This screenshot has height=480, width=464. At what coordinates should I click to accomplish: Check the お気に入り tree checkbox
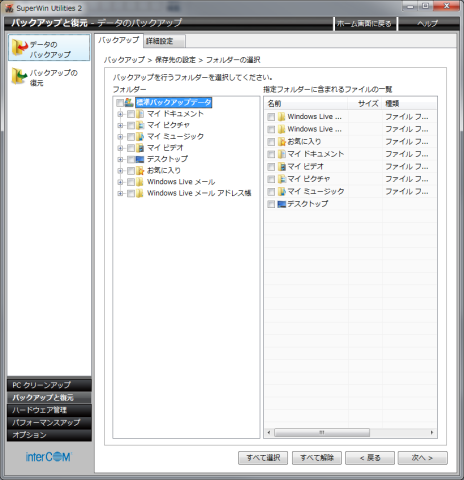(131, 171)
